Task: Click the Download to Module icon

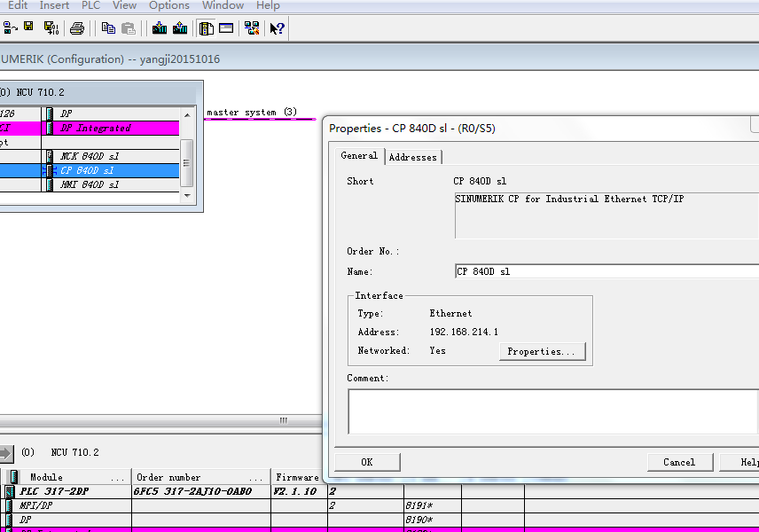Action: coord(160,28)
